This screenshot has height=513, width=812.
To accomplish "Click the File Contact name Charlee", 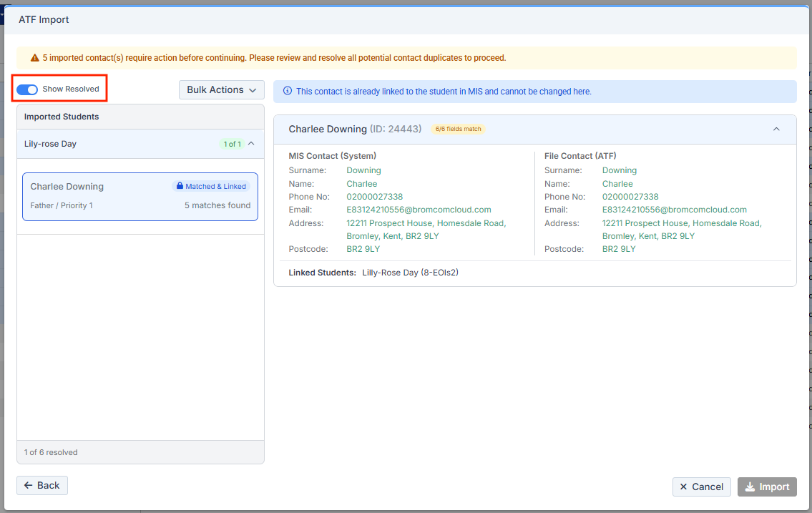I will 617,184.
